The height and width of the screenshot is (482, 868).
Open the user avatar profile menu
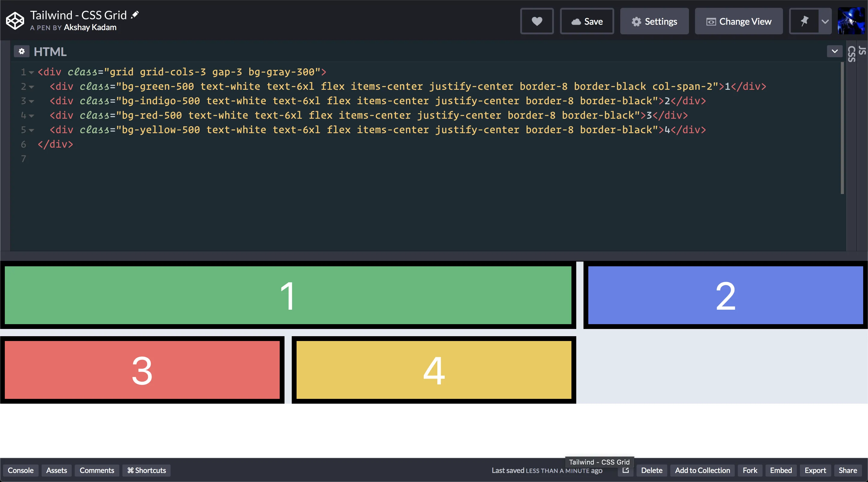tap(851, 21)
